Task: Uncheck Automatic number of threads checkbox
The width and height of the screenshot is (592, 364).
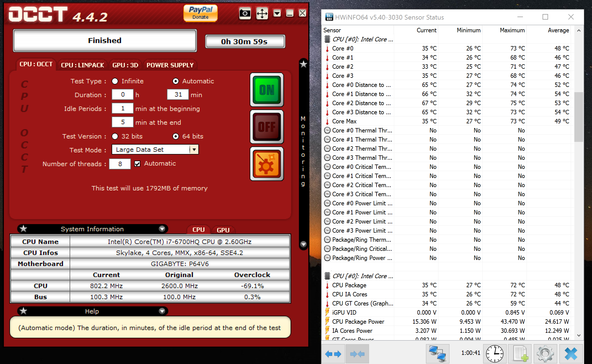Action: (137, 164)
